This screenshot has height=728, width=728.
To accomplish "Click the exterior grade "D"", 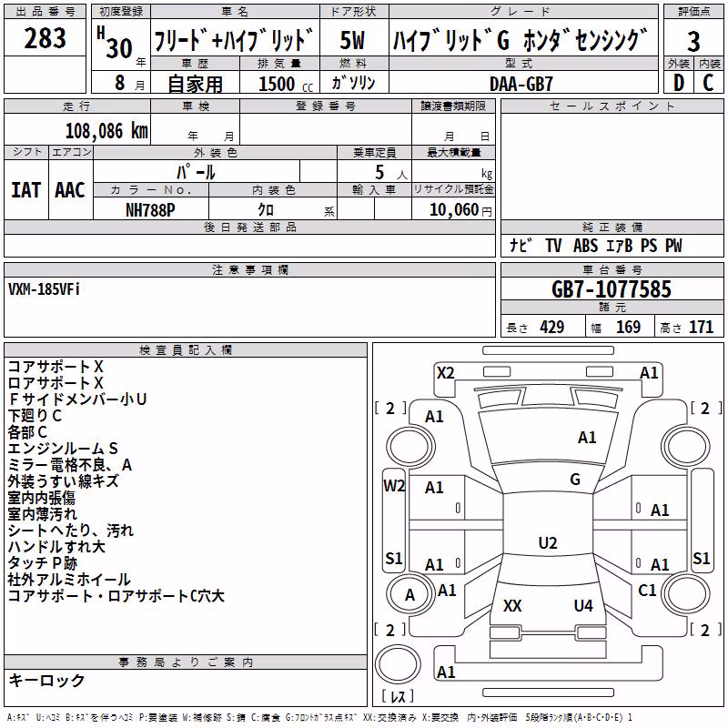I will pyautogui.click(x=678, y=83).
